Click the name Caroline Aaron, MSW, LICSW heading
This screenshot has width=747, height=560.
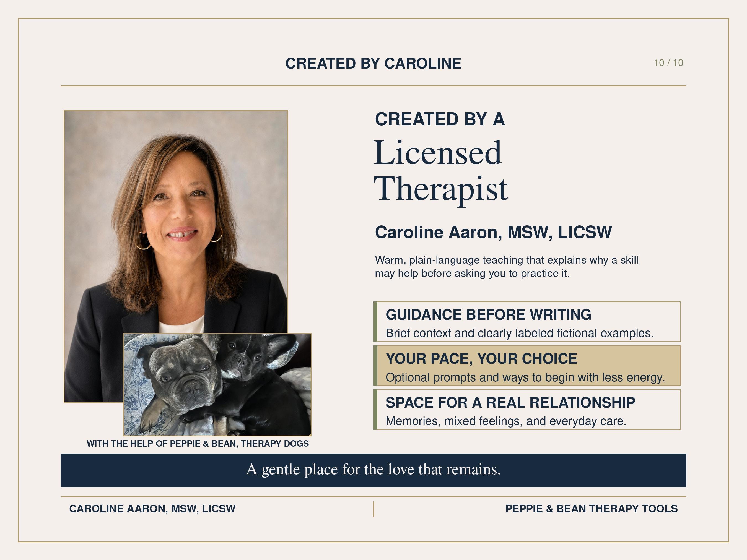point(493,232)
